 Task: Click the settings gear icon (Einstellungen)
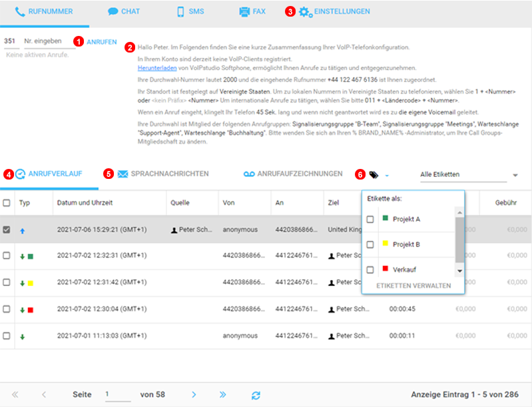[305, 12]
